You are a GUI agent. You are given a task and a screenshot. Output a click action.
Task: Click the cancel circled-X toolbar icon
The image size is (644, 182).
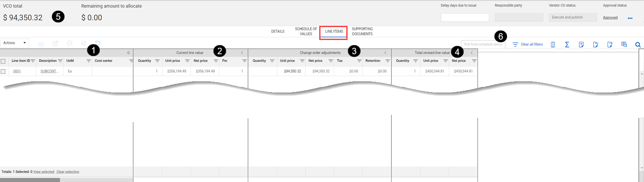coord(84,43)
